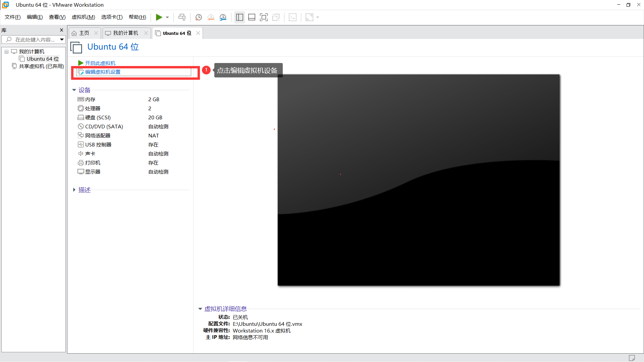Viewport: 644px width, 362px height.
Task: Open the snapshot manager wrench icon
Action: [x=223, y=17]
